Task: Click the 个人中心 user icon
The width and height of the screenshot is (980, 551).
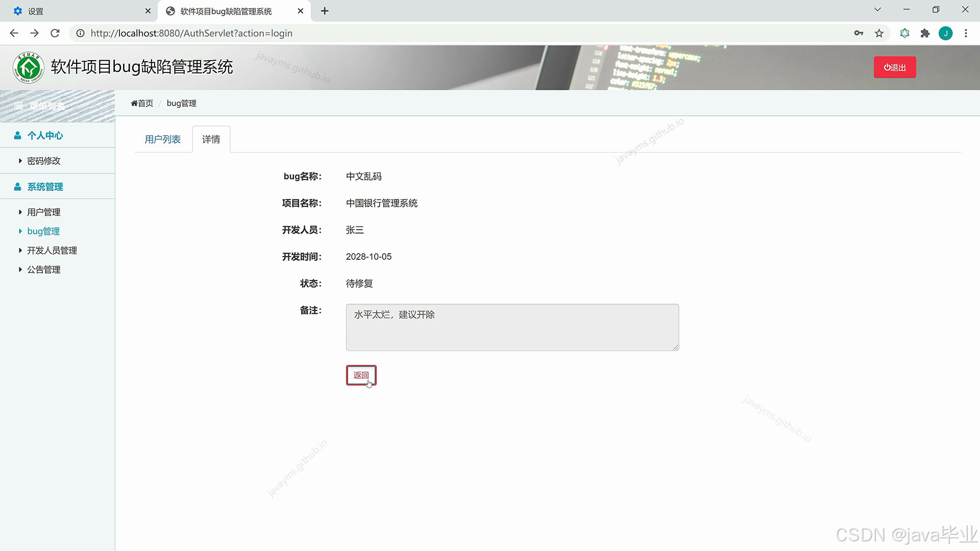Action: click(17, 135)
